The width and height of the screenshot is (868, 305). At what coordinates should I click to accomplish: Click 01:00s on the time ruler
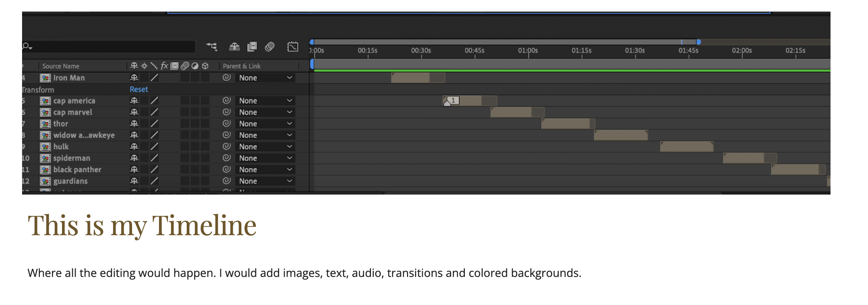528,50
